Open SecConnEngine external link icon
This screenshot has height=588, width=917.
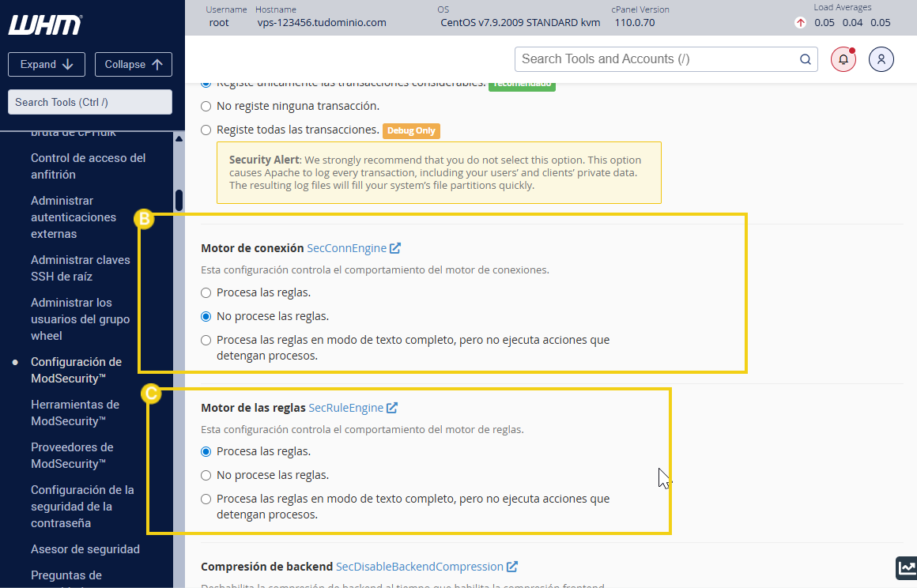(x=395, y=248)
